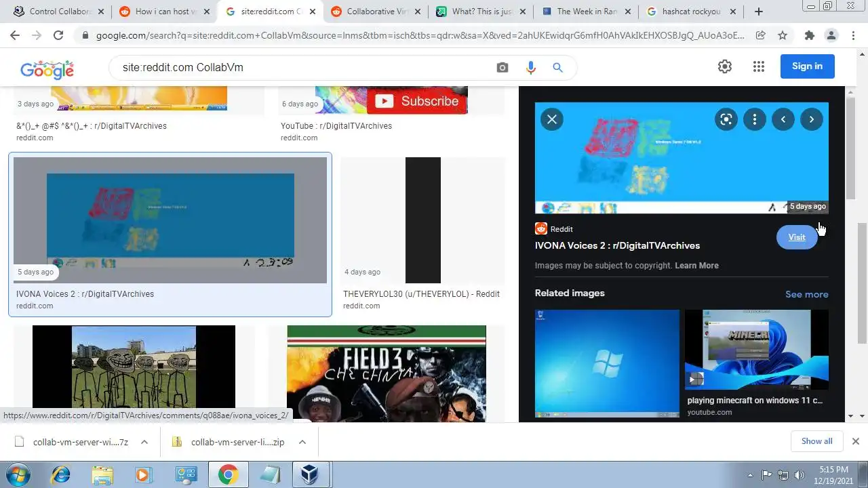
Task: Switch to 'What? This is just' tab
Action: coord(481,12)
